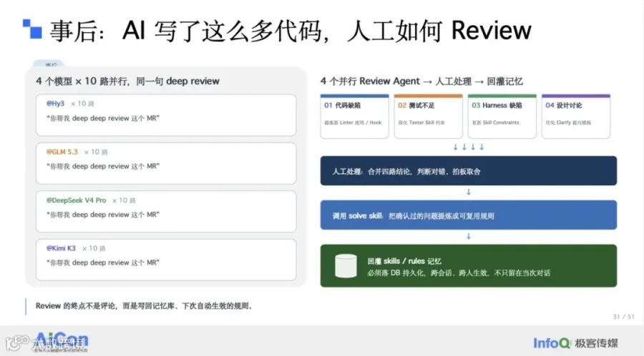Click '回灌 skills / rules 记忆' heading

pos(404,261)
